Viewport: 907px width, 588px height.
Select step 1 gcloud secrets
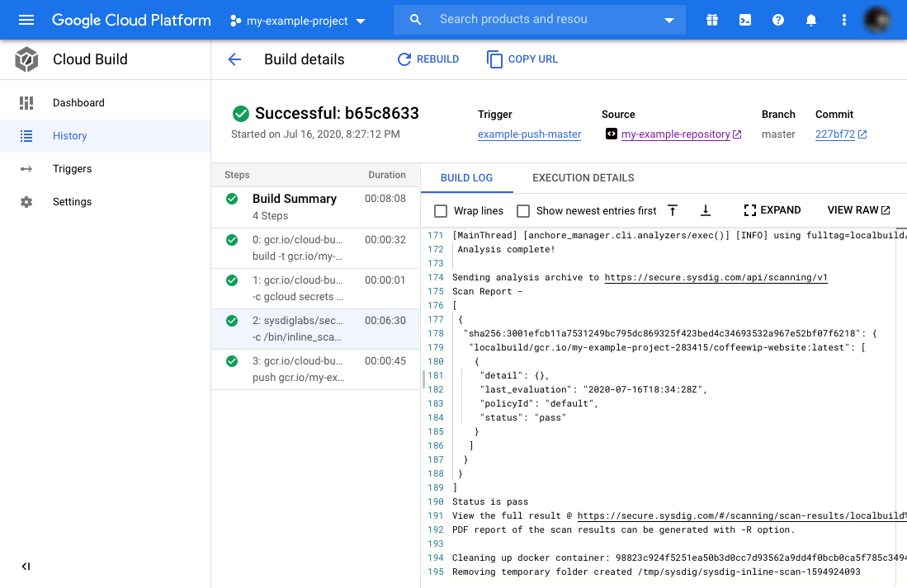315,289
